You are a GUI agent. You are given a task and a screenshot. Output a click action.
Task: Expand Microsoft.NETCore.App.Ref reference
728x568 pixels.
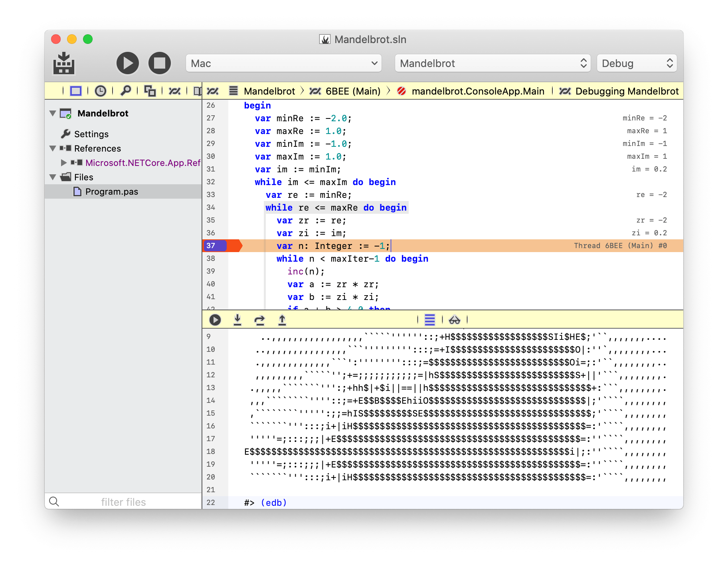pyautogui.click(x=64, y=163)
